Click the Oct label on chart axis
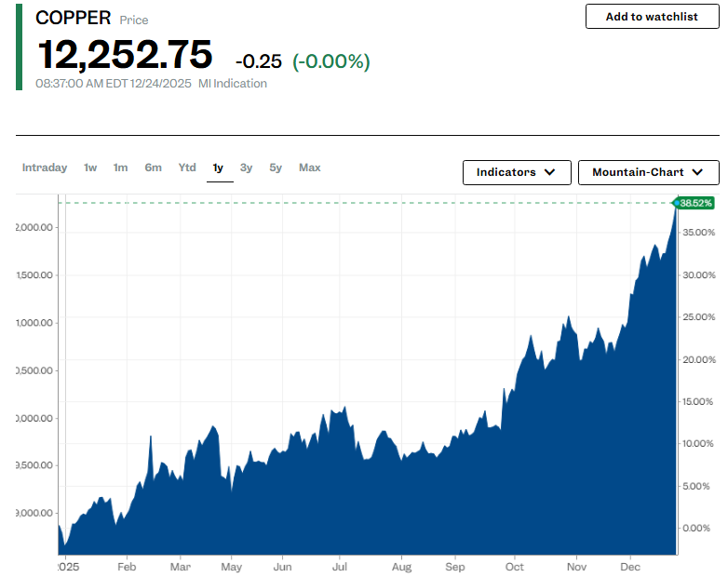 click(513, 567)
